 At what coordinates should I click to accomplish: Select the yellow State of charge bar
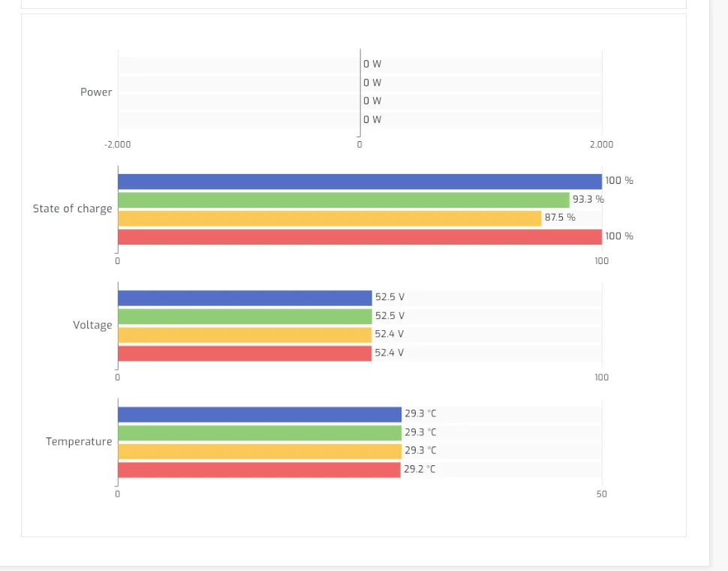click(x=329, y=218)
